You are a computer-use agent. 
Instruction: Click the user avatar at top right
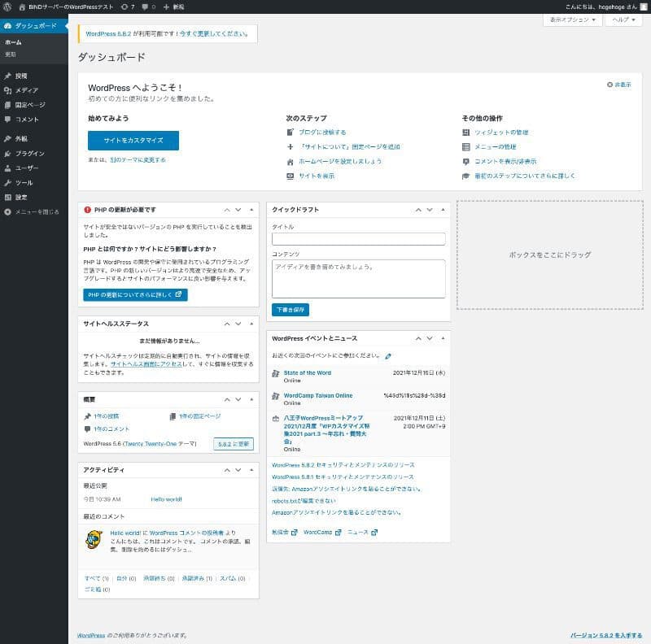(644, 6)
